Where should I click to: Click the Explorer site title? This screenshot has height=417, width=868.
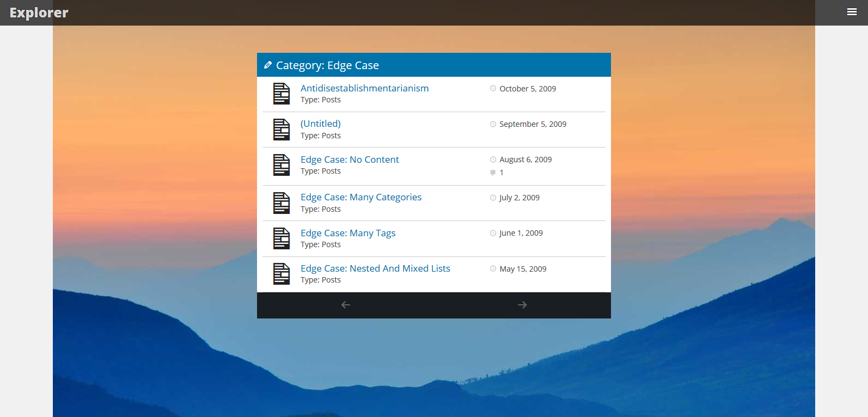click(39, 13)
